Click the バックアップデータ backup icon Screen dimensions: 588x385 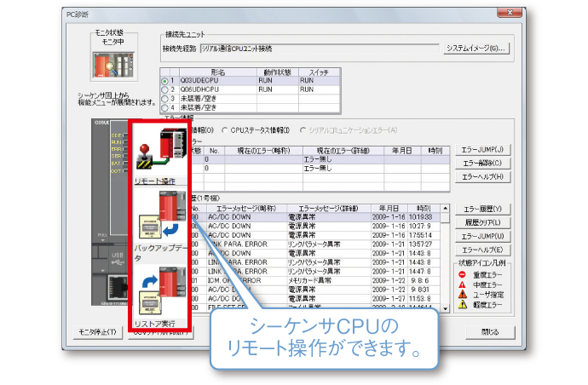pos(159,221)
